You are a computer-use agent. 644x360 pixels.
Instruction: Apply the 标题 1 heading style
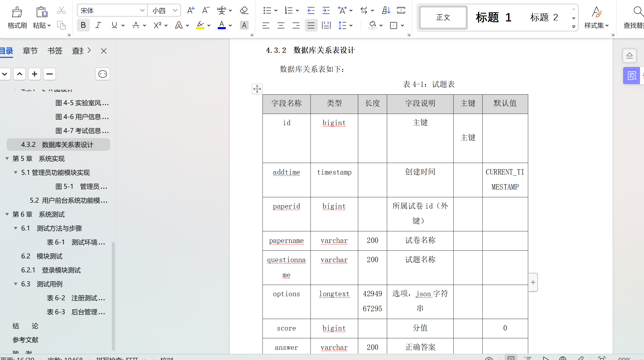pos(493,17)
